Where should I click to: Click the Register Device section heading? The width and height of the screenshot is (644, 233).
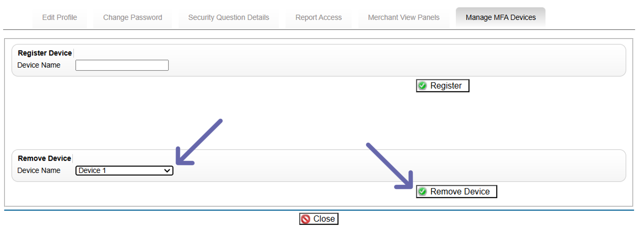(x=45, y=53)
